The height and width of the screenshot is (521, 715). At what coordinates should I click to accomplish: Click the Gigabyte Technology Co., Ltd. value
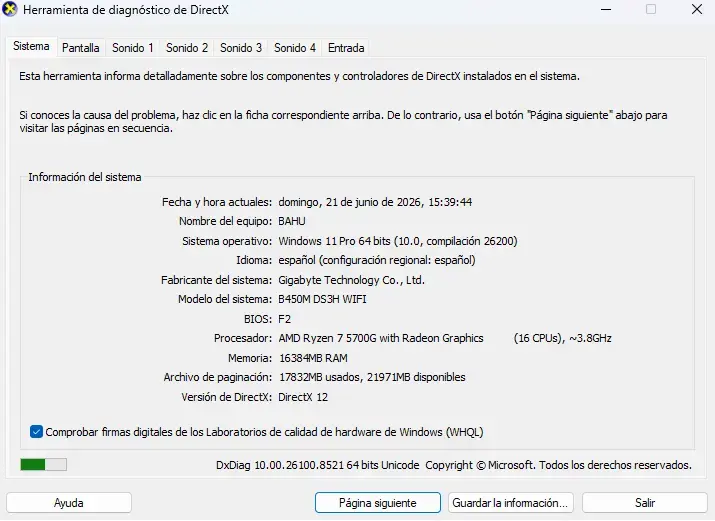point(351,280)
